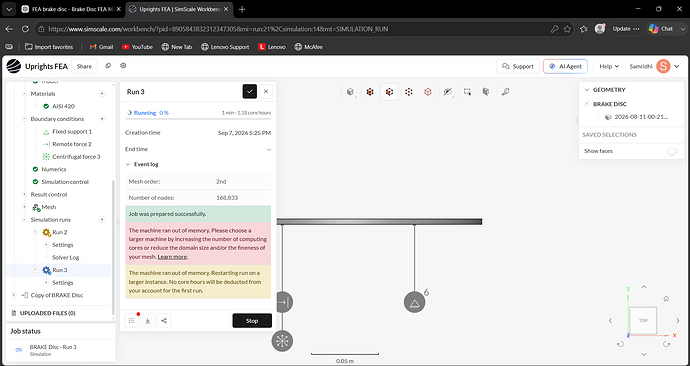This screenshot has height=366, width=690.
Task: Click the orange outlined cube selection icon
Action: [428, 92]
